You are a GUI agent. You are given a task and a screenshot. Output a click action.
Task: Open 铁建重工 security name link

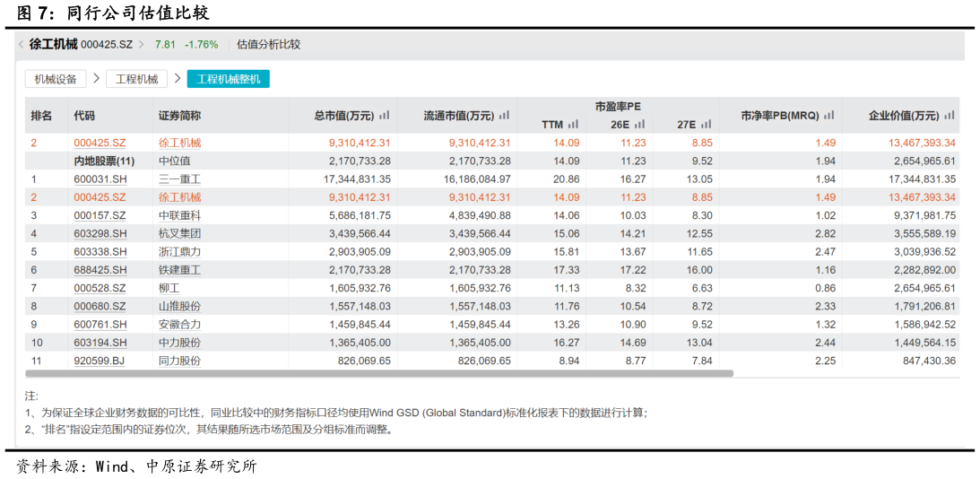[180, 269]
